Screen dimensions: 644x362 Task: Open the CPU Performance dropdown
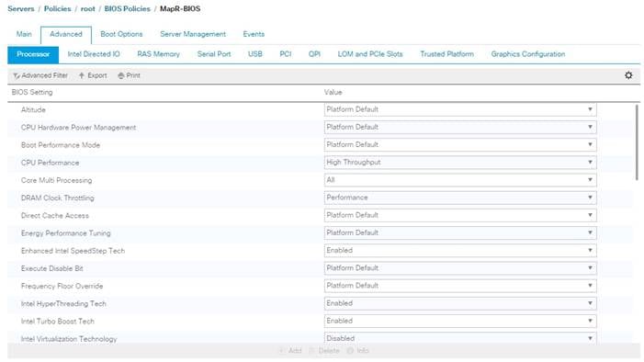460,163
